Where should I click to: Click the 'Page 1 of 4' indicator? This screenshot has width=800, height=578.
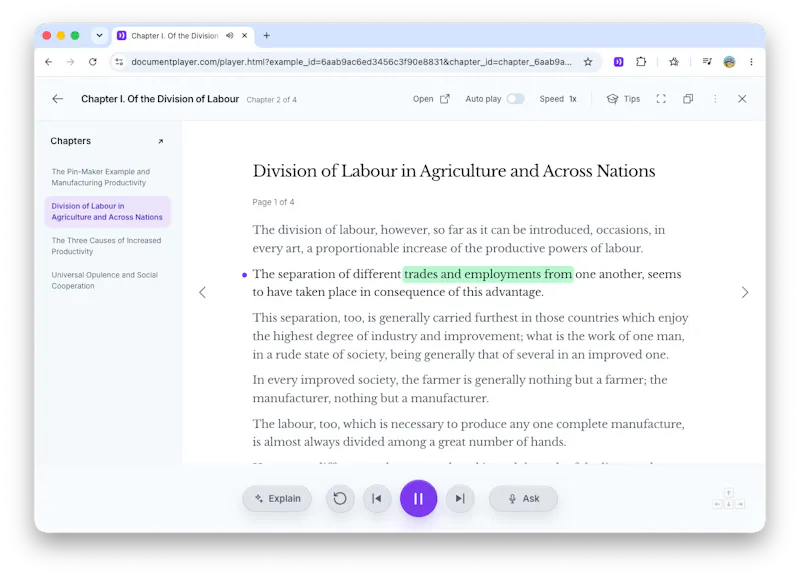(x=273, y=202)
